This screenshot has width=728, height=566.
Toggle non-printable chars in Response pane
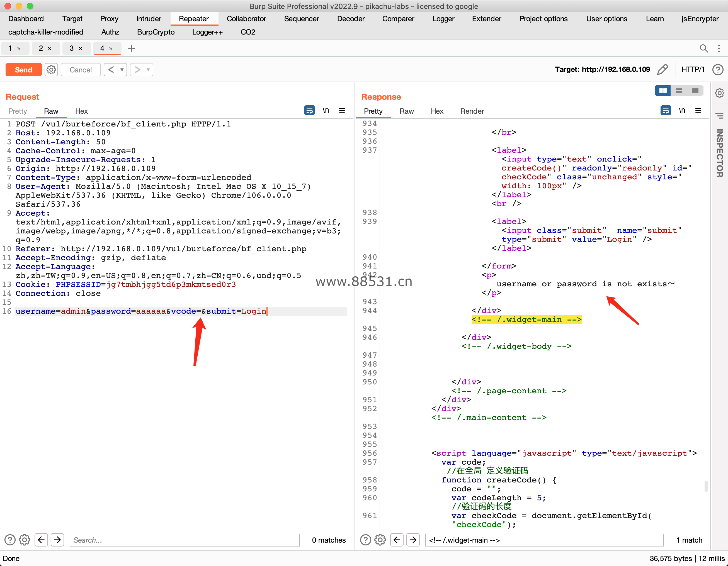682,110
